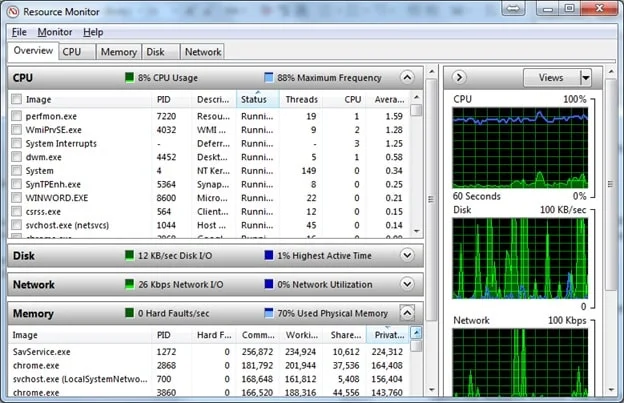Select the chrome.exe row with PID 3860
The image size is (624, 403).
[x=209, y=392]
